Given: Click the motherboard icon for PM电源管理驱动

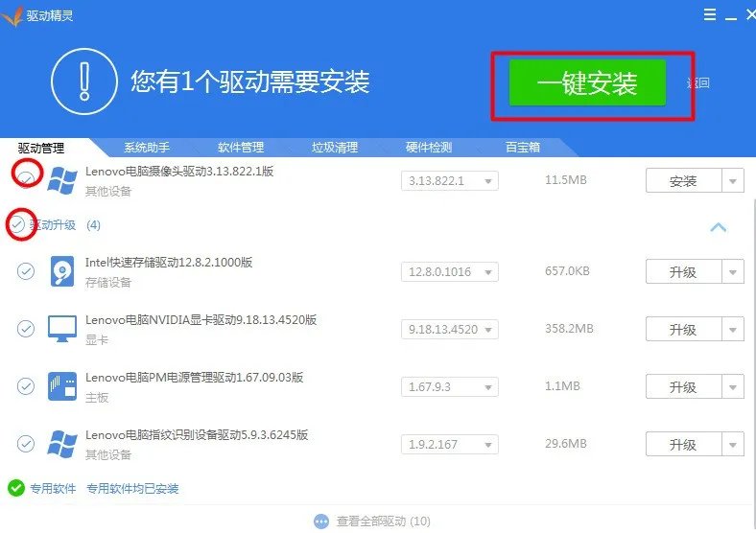Looking at the screenshot, I should 62,386.
